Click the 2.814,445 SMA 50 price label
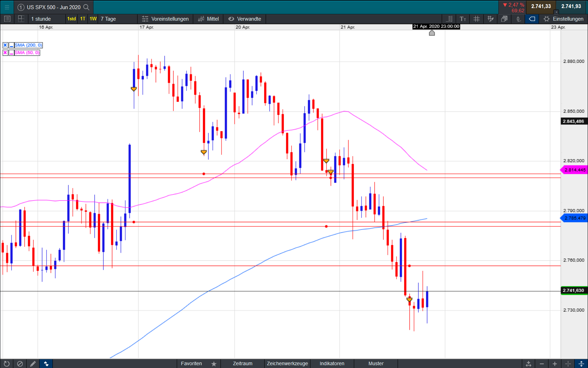 [x=574, y=170]
